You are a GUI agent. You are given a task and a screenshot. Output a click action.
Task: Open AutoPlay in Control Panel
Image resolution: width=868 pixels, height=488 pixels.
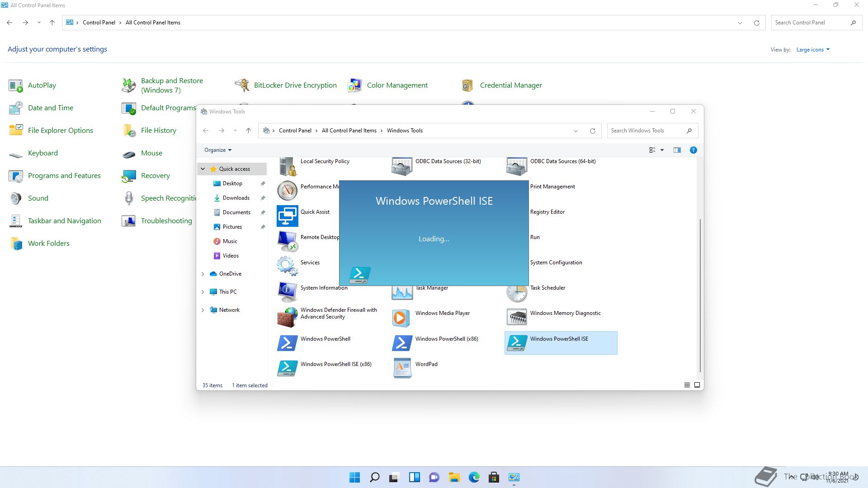42,85
